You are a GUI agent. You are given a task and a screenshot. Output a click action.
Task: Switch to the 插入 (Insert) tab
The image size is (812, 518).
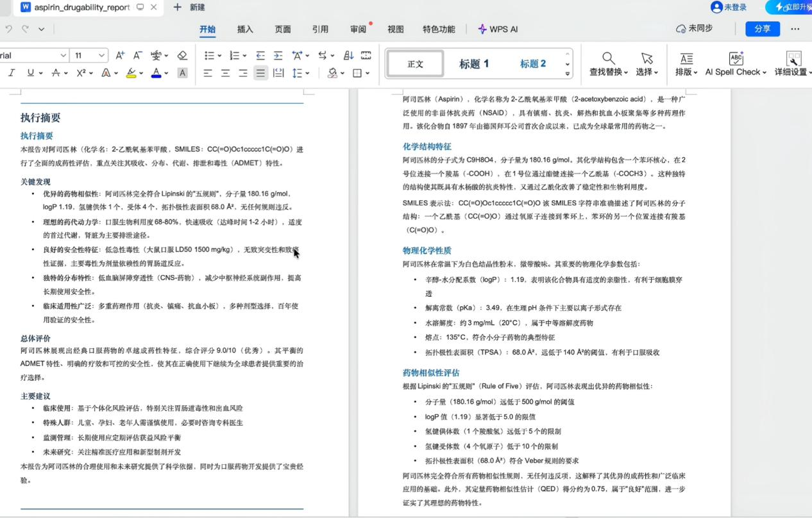245,29
